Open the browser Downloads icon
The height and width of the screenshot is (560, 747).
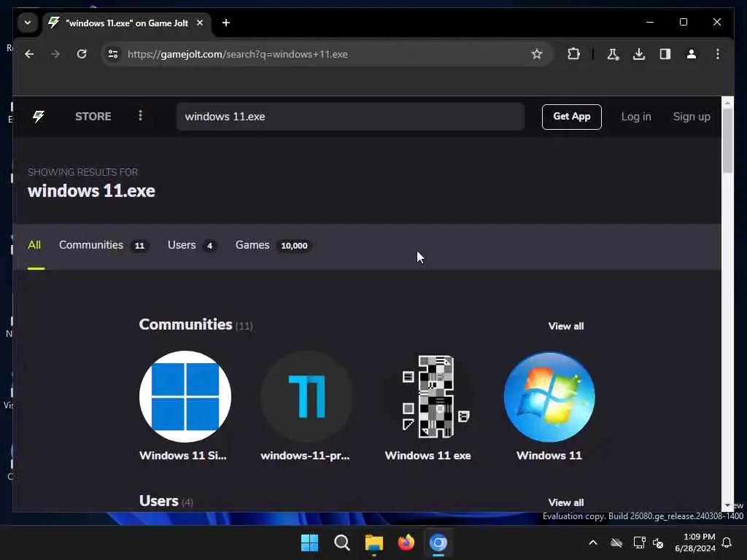pyautogui.click(x=639, y=54)
